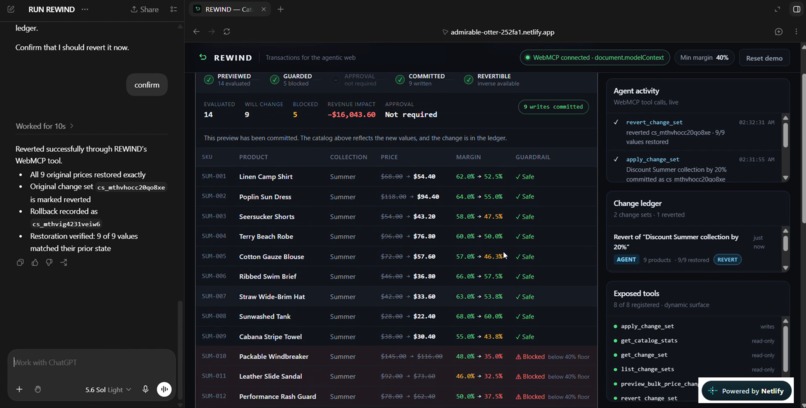
Task: Click the Terry Beach Robe product name
Action: point(266,237)
